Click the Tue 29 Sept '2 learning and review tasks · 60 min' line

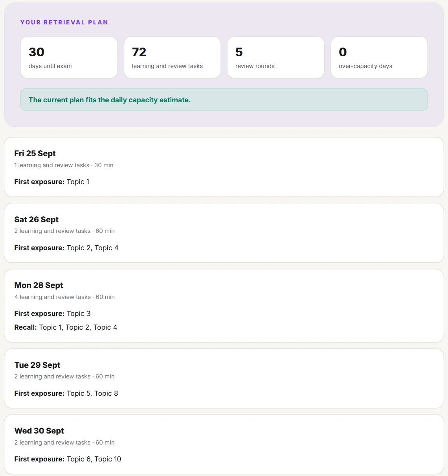pyautogui.click(x=64, y=376)
